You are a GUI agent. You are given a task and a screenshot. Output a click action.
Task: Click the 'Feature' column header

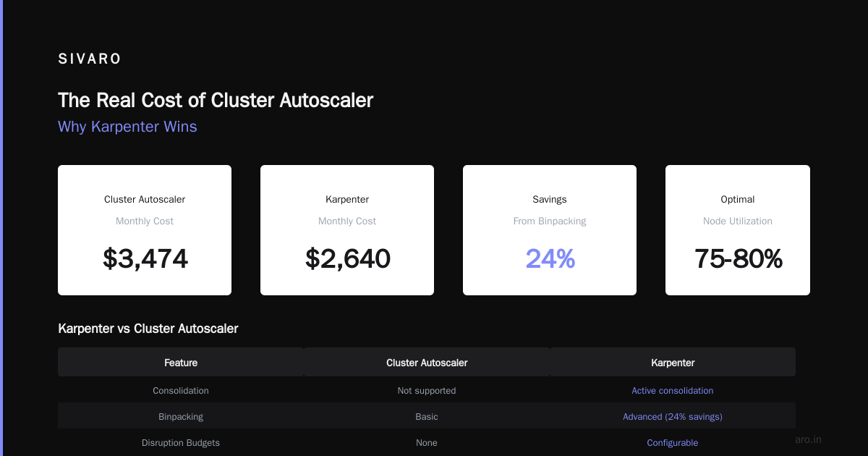click(181, 363)
